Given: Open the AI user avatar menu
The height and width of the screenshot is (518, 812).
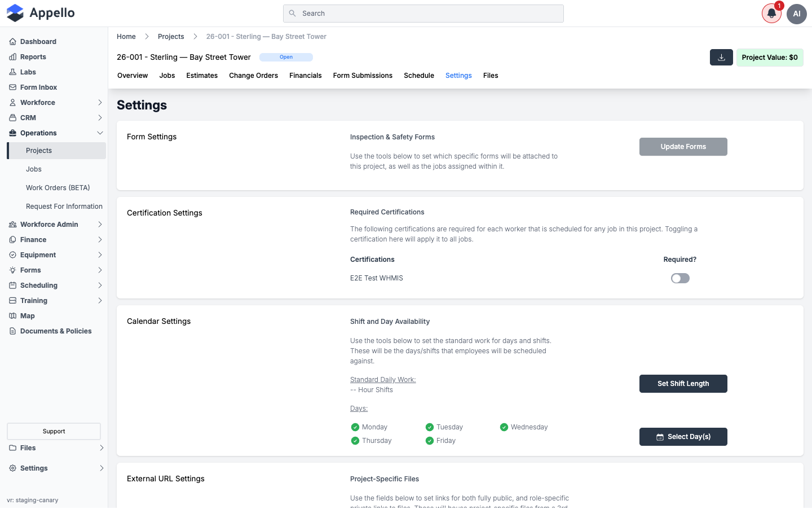Looking at the screenshot, I should click(797, 14).
